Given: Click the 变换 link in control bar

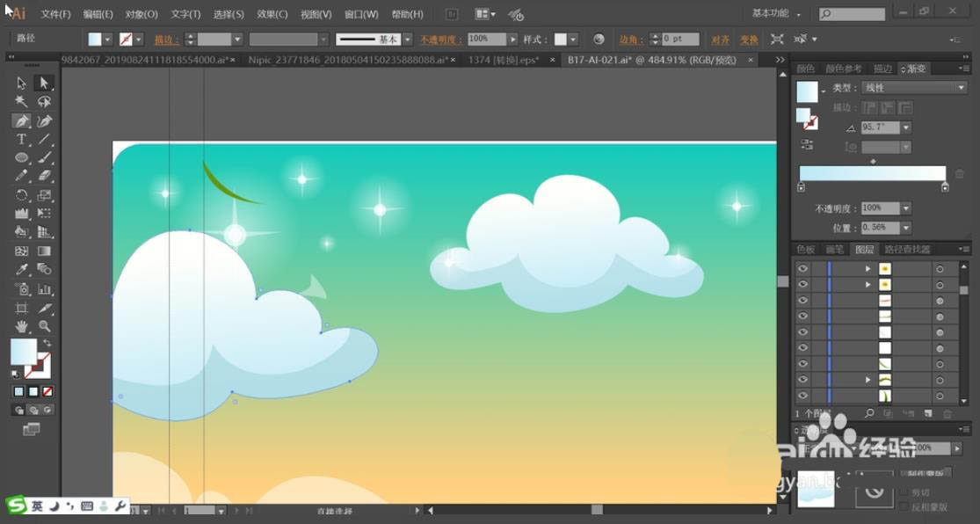Looking at the screenshot, I should (x=749, y=40).
